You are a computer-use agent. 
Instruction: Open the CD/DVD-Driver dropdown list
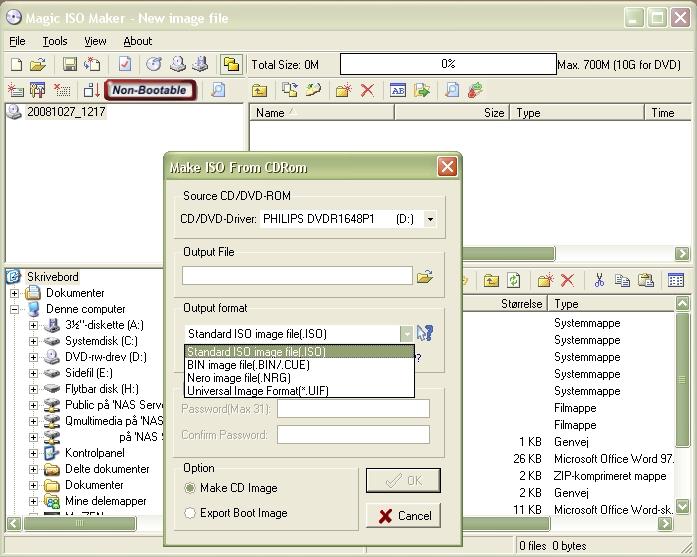click(430, 219)
